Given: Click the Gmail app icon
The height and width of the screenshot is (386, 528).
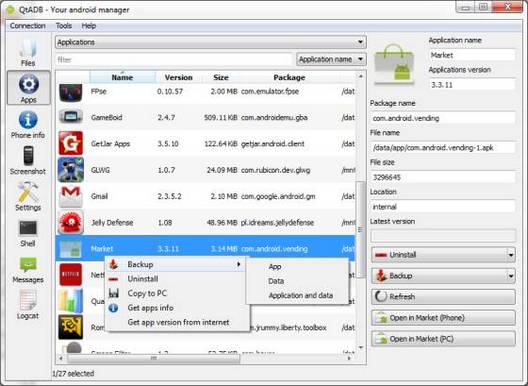Looking at the screenshot, I should pyautogui.click(x=70, y=196).
